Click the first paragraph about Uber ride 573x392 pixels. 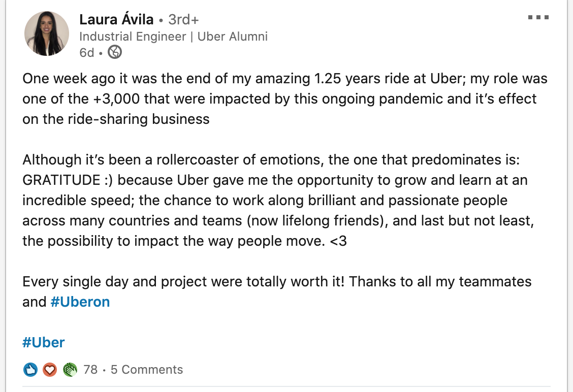285,99
